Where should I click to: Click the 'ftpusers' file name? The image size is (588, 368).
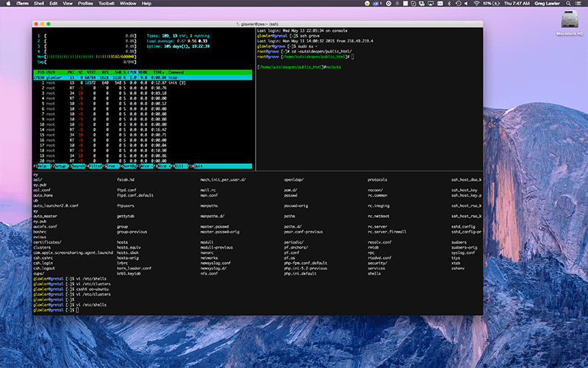(x=126, y=206)
